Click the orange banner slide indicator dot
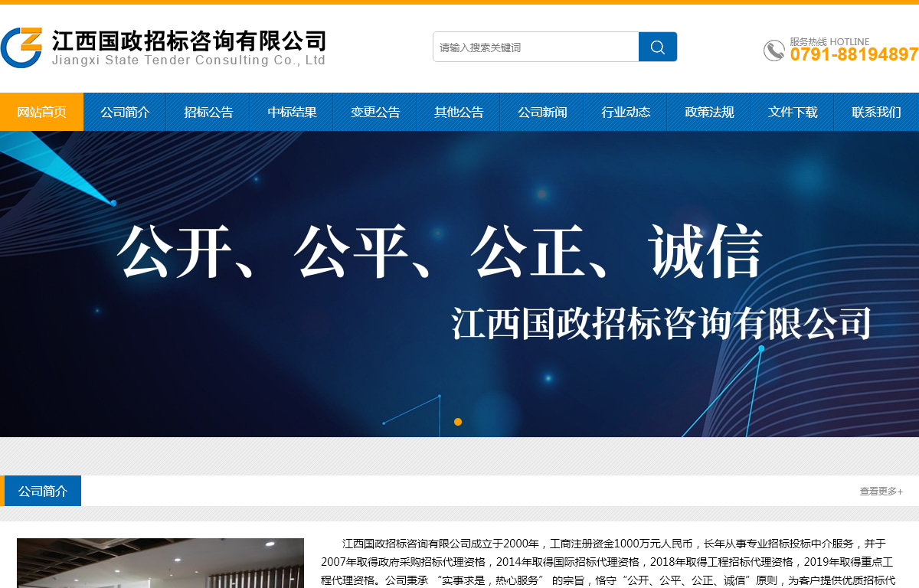 [x=458, y=422]
